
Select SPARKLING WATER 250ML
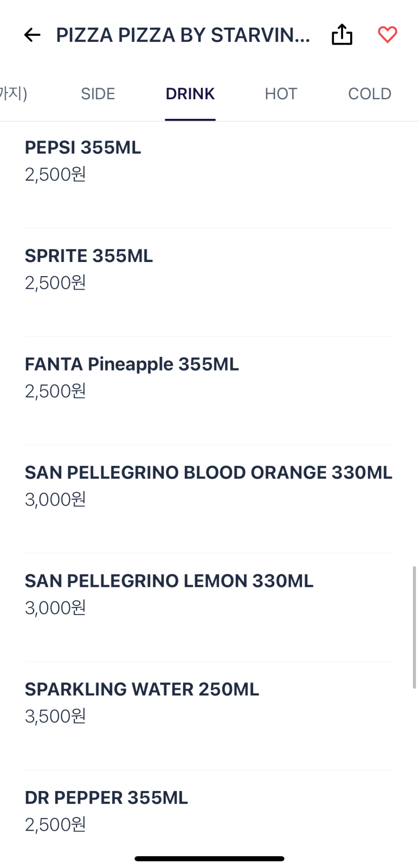coord(209,716)
